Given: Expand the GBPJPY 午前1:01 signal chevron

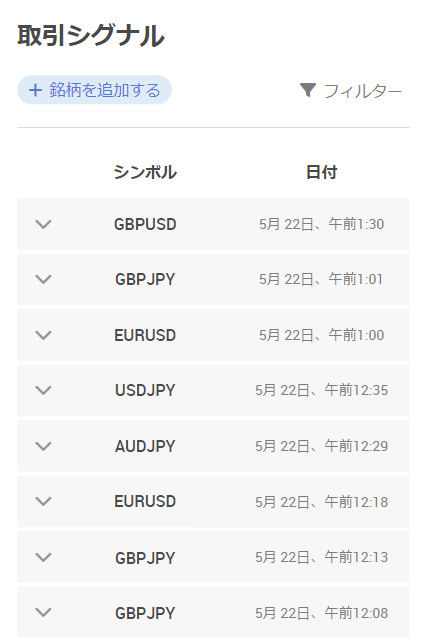Looking at the screenshot, I should 43,279.
